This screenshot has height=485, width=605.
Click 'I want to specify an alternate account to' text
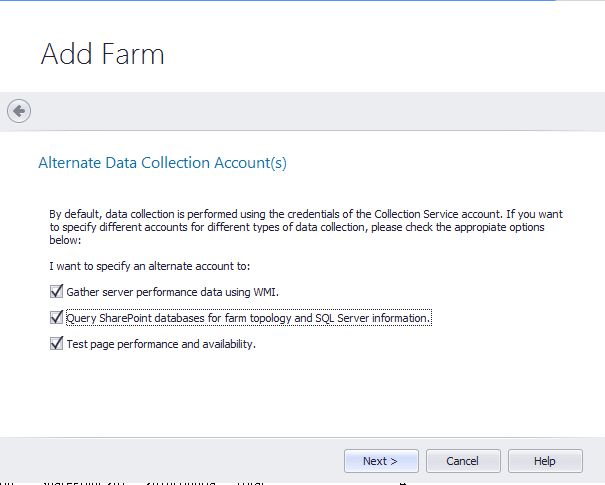coord(149,266)
